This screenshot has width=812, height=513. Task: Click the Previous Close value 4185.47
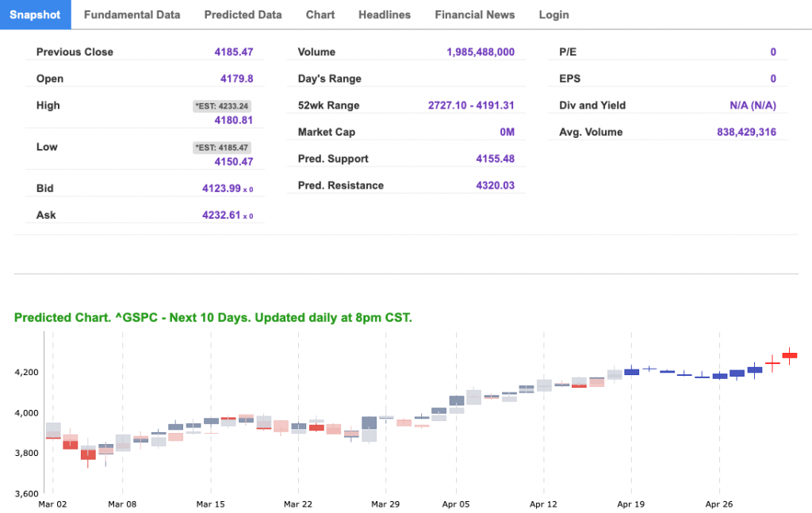click(x=233, y=52)
